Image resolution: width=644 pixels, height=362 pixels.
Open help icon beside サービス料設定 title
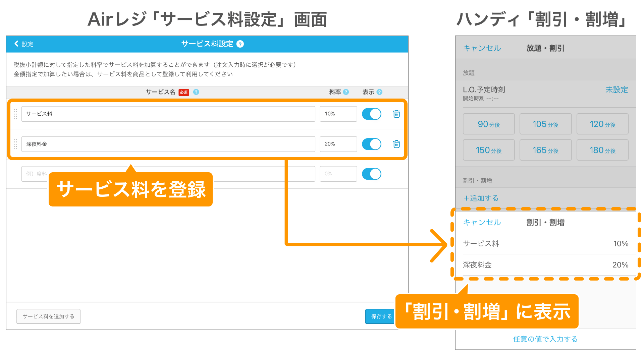(240, 44)
